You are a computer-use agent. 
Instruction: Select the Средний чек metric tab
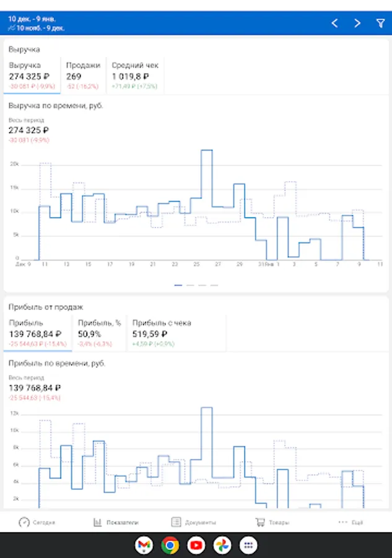coord(135,76)
